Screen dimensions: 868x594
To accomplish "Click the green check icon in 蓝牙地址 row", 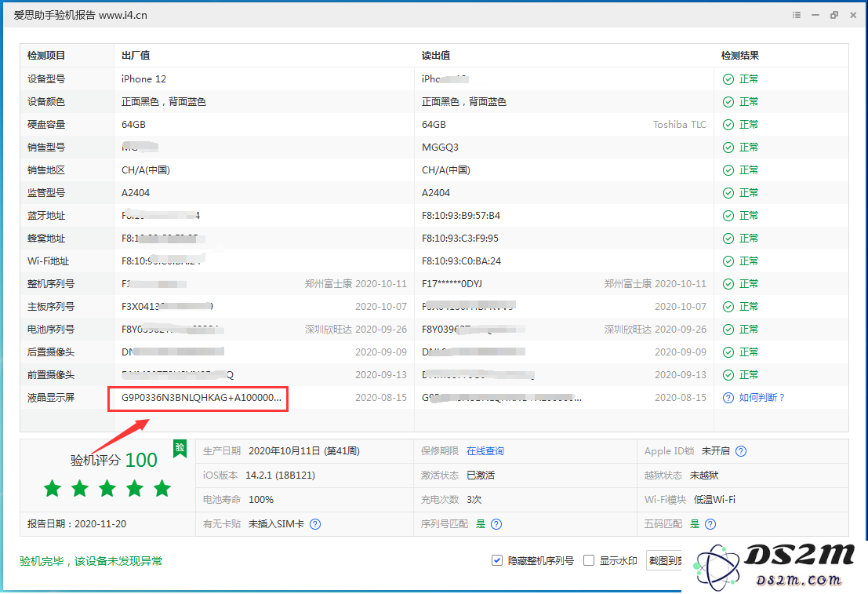I will coord(728,216).
